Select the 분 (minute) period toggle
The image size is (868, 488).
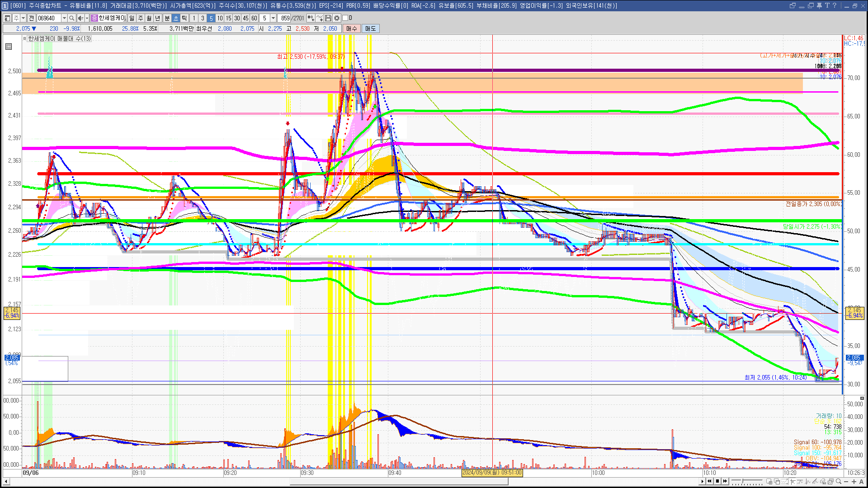tap(167, 18)
